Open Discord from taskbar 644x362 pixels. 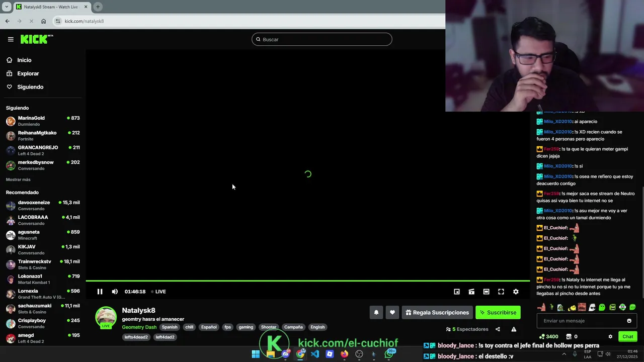coord(285,354)
